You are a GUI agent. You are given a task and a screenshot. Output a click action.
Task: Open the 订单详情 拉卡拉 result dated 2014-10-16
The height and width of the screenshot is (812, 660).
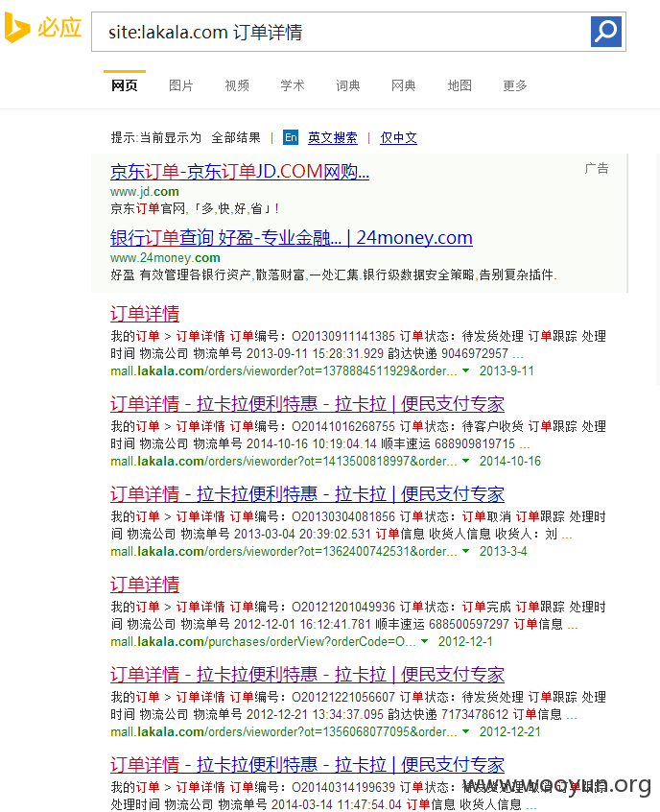(x=308, y=404)
